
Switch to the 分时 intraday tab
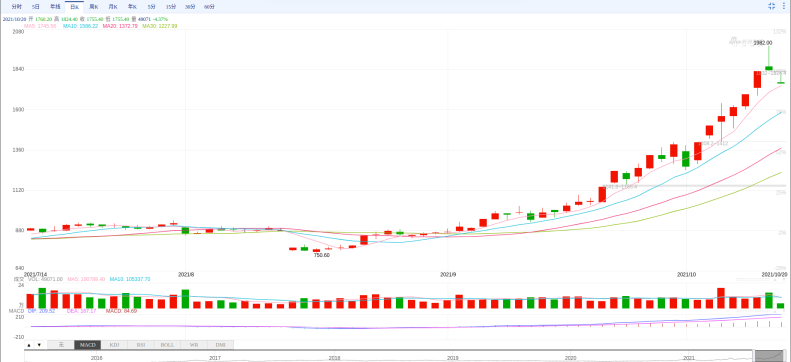17,7
